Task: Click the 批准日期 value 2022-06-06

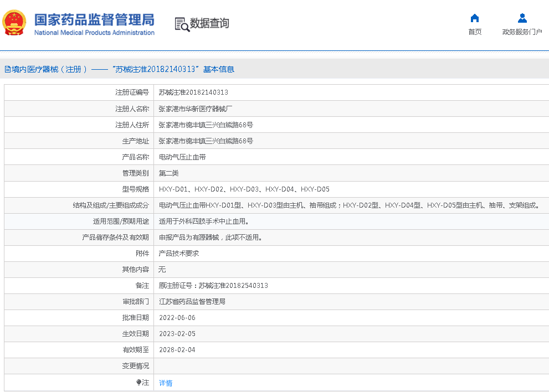Action: pyautogui.click(x=177, y=317)
